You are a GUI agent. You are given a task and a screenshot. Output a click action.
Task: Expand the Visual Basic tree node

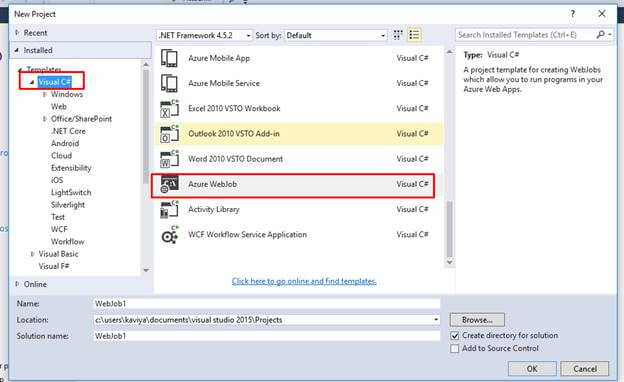33,254
